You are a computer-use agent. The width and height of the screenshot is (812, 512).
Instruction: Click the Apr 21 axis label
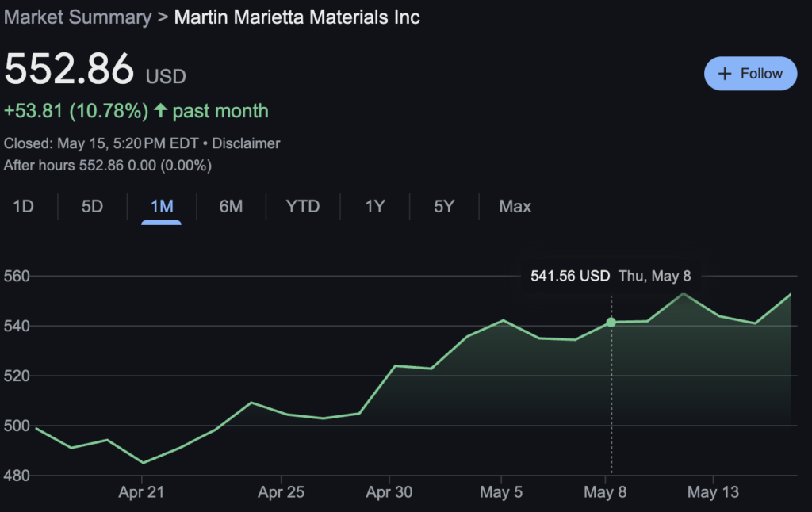(x=141, y=492)
